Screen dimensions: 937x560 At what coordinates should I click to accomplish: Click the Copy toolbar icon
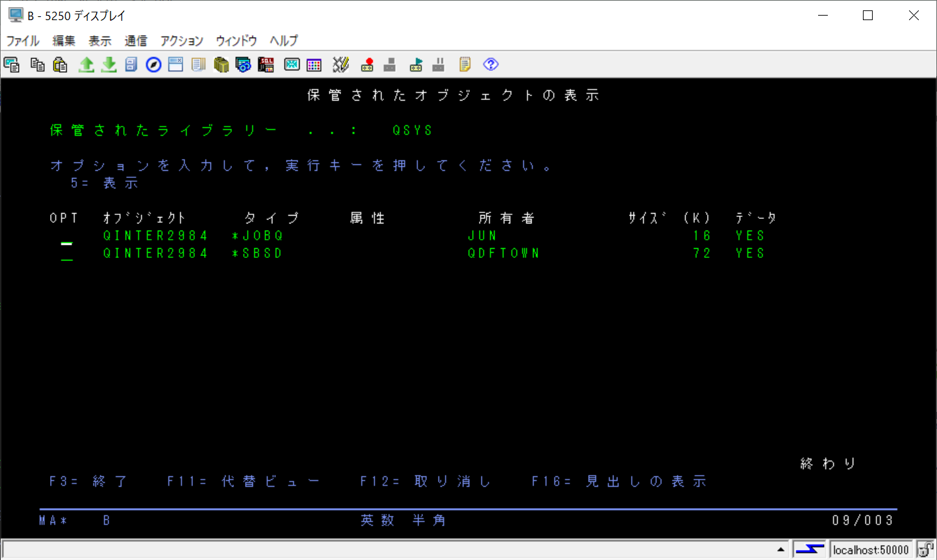tap(38, 64)
